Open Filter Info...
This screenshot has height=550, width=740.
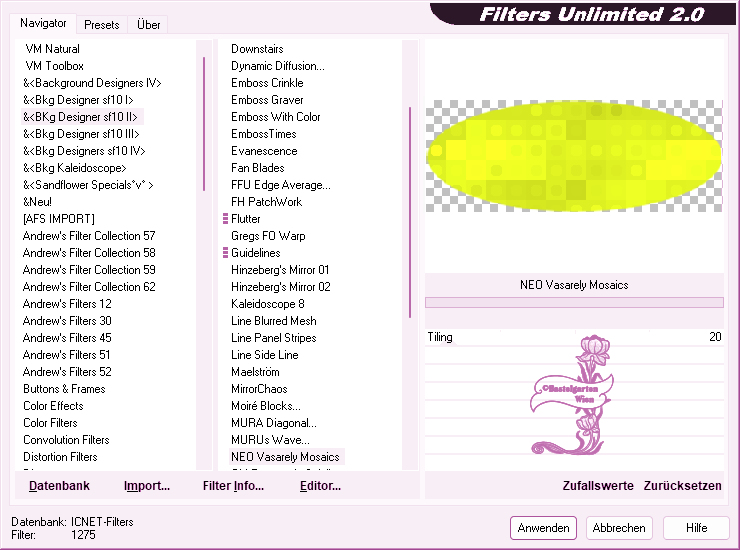click(233, 486)
